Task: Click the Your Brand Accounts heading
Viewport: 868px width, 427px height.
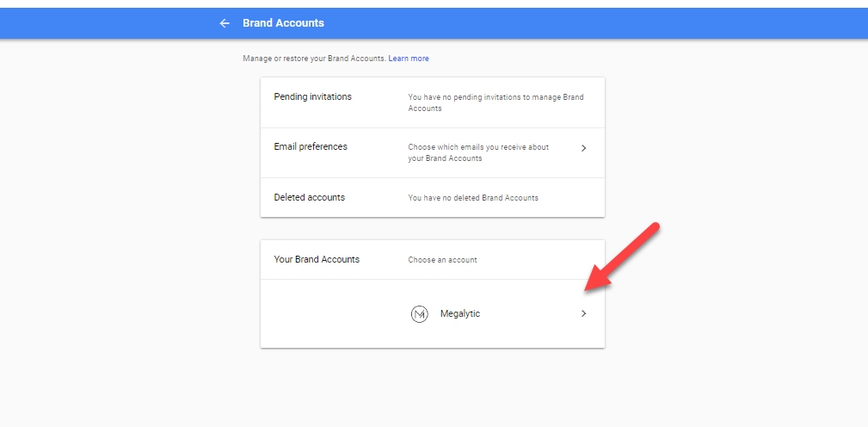Action: [317, 259]
